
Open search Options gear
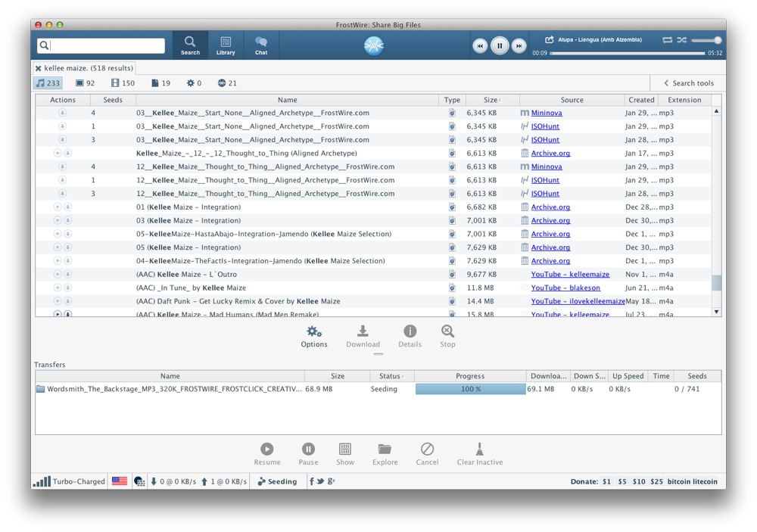[x=314, y=337]
